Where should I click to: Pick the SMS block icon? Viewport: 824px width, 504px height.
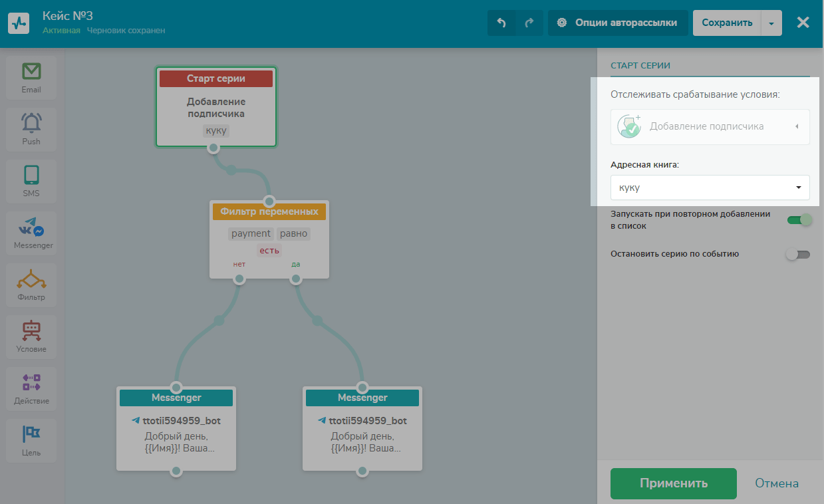(x=31, y=176)
